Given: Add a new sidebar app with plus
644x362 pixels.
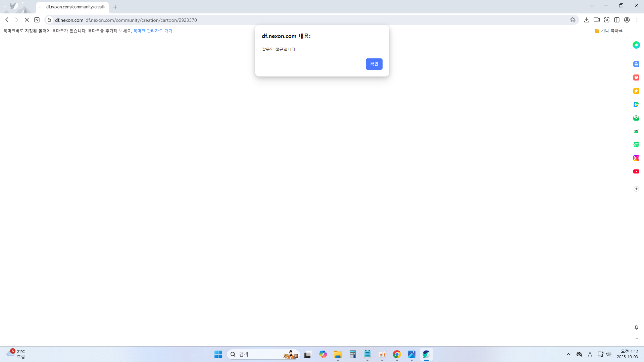Looking at the screenshot, I should coord(636,189).
